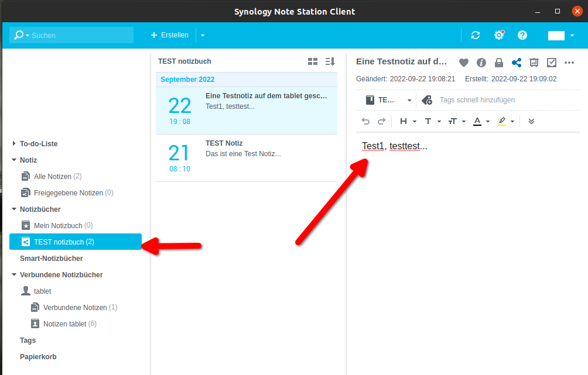Open the help question mark icon
Image resolution: width=588 pixels, height=375 pixels.
[522, 35]
